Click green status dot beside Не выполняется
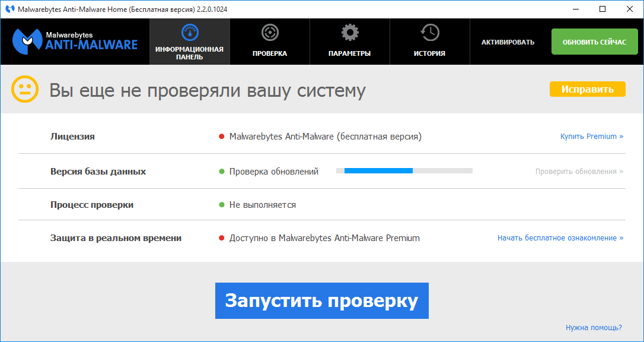The width and height of the screenshot is (644, 342). [x=222, y=205]
